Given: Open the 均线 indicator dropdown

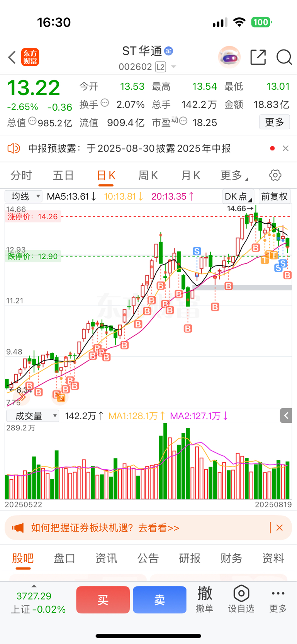Looking at the screenshot, I should [24, 196].
